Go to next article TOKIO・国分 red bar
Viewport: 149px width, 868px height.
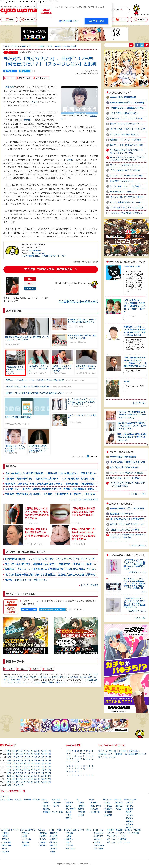pos(51,269)
